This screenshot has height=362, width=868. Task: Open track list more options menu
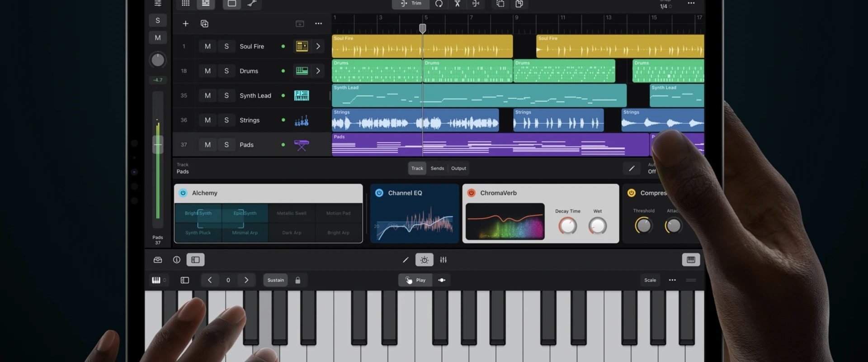coord(319,24)
